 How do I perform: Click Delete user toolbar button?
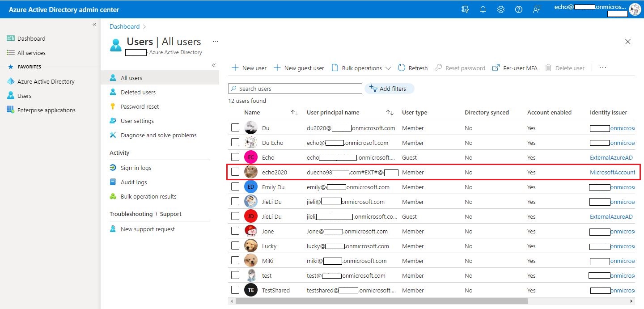click(564, 68)
